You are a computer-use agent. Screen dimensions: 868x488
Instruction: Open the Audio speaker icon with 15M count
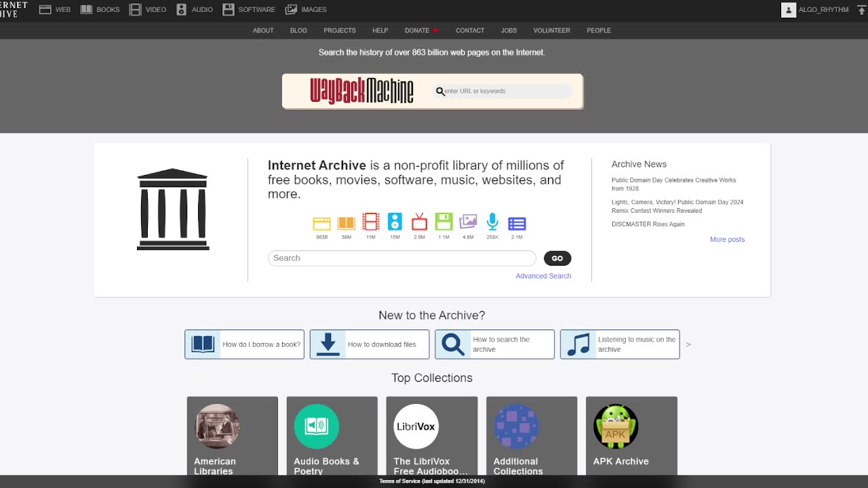tap(395, 222)
